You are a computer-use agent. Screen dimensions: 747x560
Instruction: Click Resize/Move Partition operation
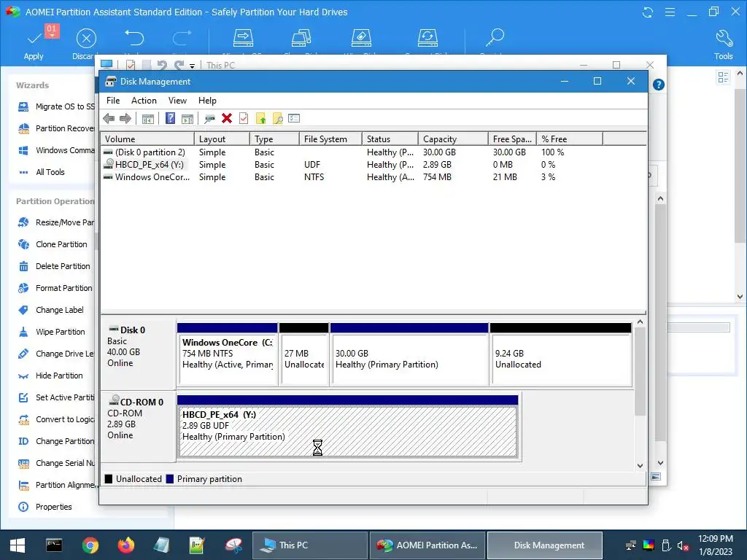[x=56, y=222]
